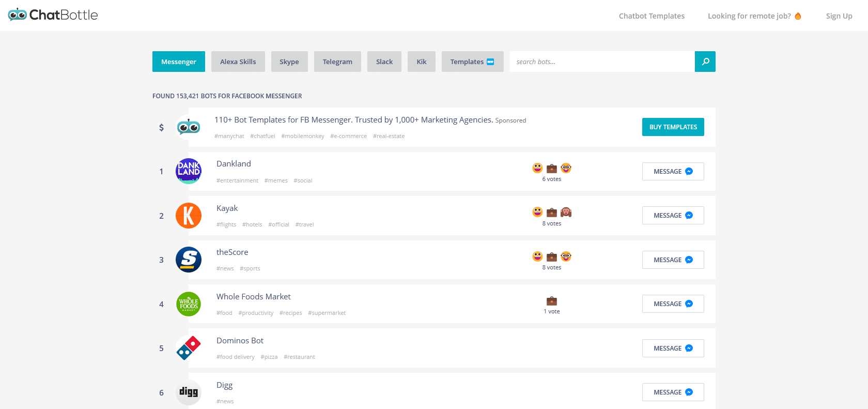Switch to the Alexa Skills tab

[x=238, y=62]
